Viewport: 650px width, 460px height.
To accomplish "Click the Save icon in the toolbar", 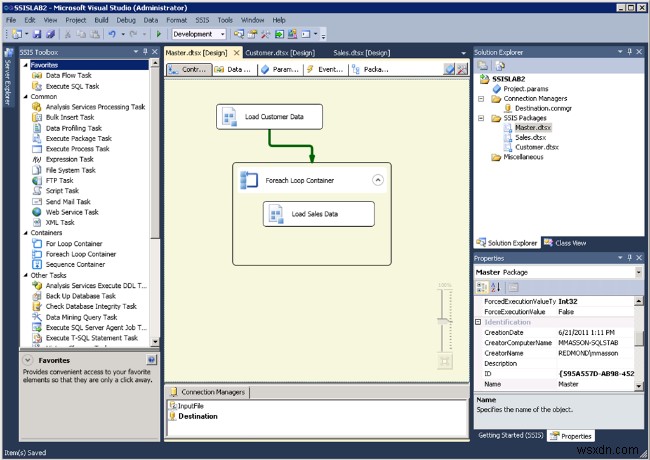I will point(37,34).
